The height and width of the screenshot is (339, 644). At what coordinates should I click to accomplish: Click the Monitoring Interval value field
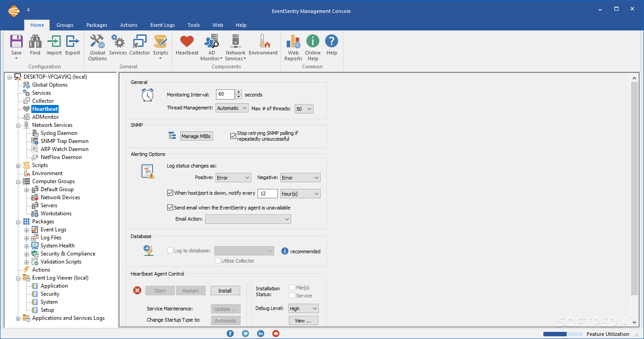(x=225, y=94)
